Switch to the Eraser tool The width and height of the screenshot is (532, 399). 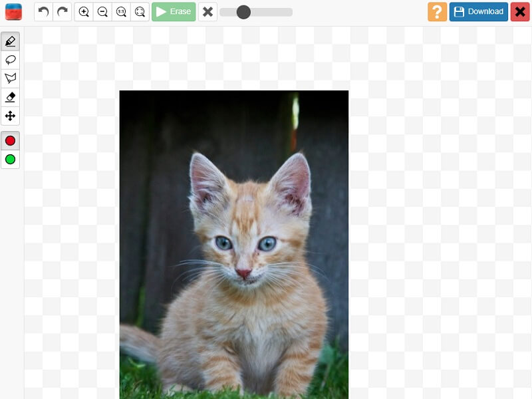pos(9,97)
